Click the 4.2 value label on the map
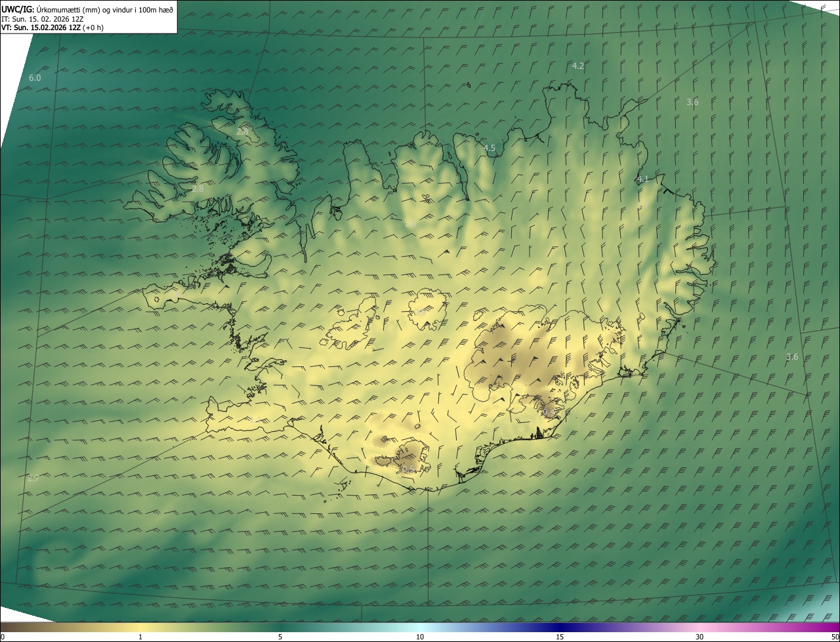 click(x=578, y=66)
